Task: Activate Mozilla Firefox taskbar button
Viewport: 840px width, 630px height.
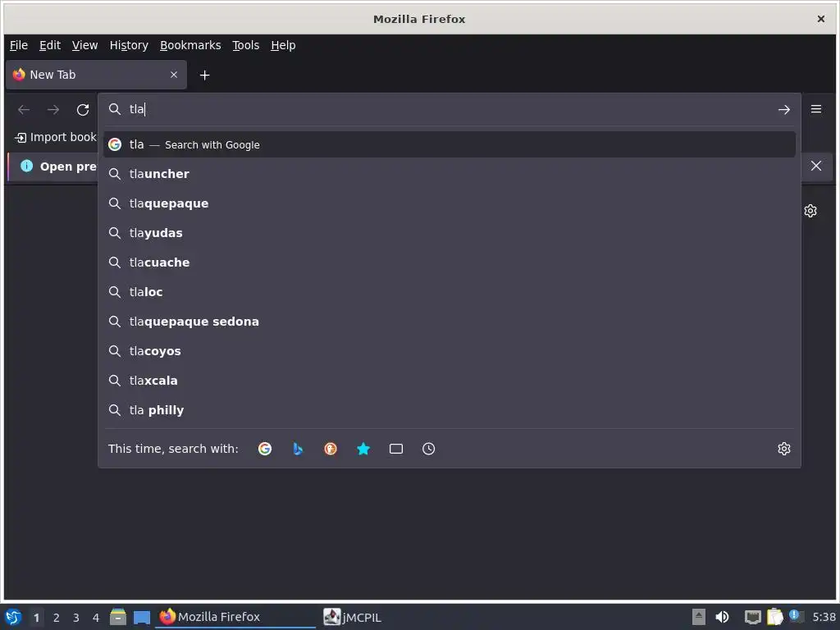Action: coord(235,617)
